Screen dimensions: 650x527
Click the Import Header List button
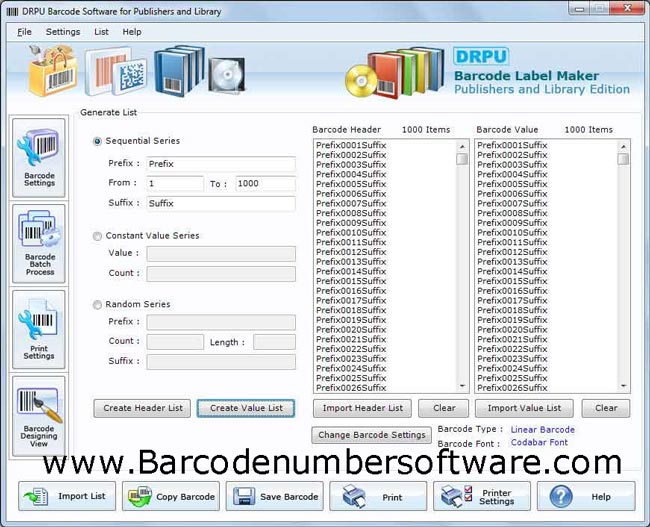point(362,408)
